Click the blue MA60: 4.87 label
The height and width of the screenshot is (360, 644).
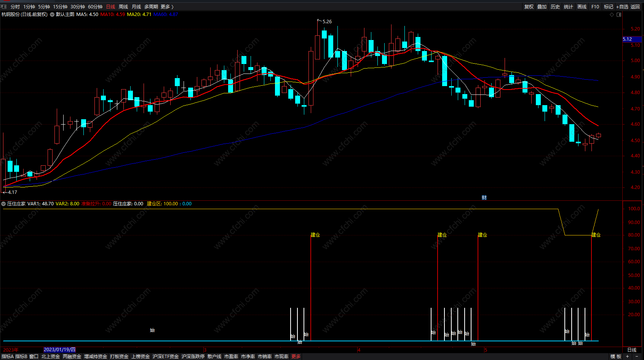click(x=166, y=14)
